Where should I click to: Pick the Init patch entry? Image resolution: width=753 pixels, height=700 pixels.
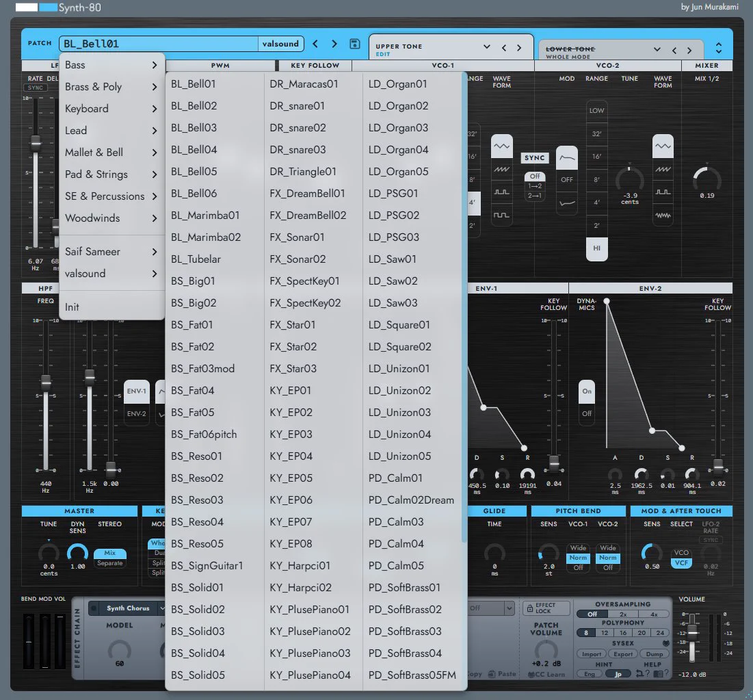111,307
